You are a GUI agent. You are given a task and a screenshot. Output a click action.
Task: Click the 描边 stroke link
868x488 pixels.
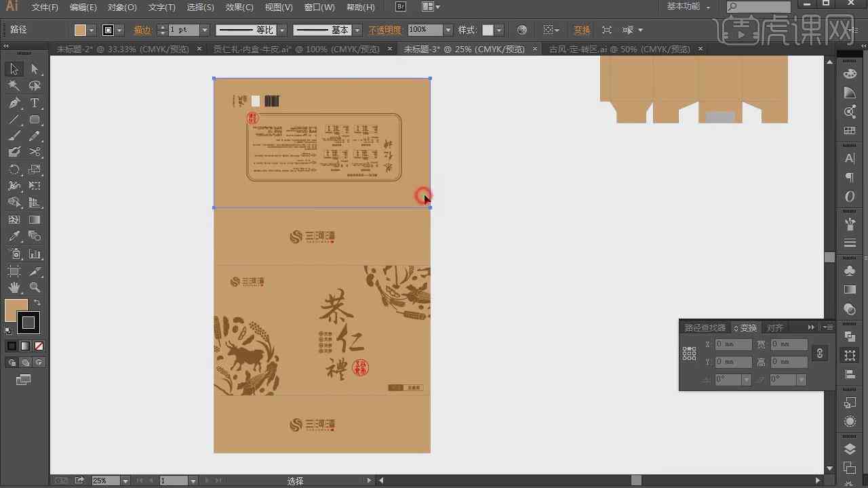click(x=142, y=30)
